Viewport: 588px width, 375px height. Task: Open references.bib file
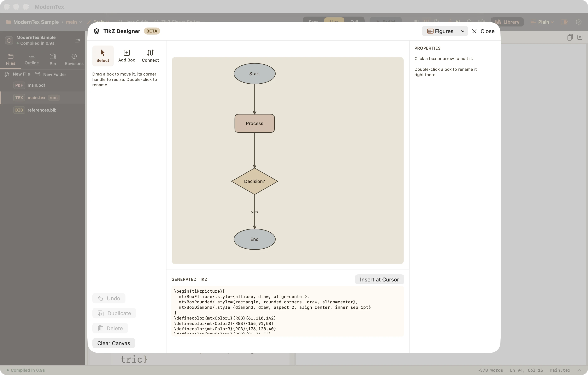42,110
